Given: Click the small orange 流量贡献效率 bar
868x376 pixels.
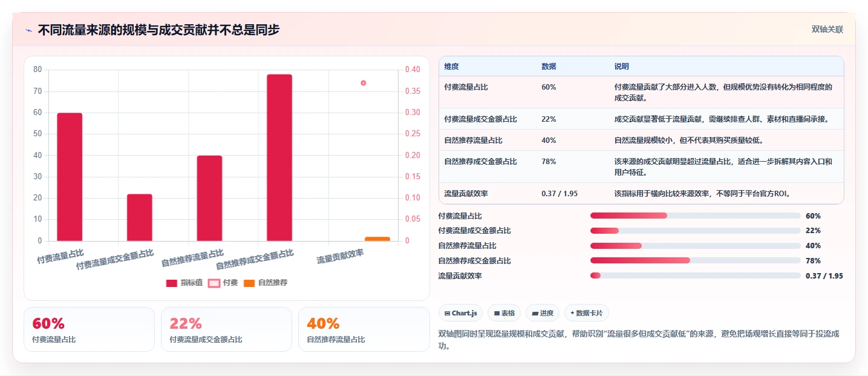Looking at the screenshot, I should click(x=377, y=239).
